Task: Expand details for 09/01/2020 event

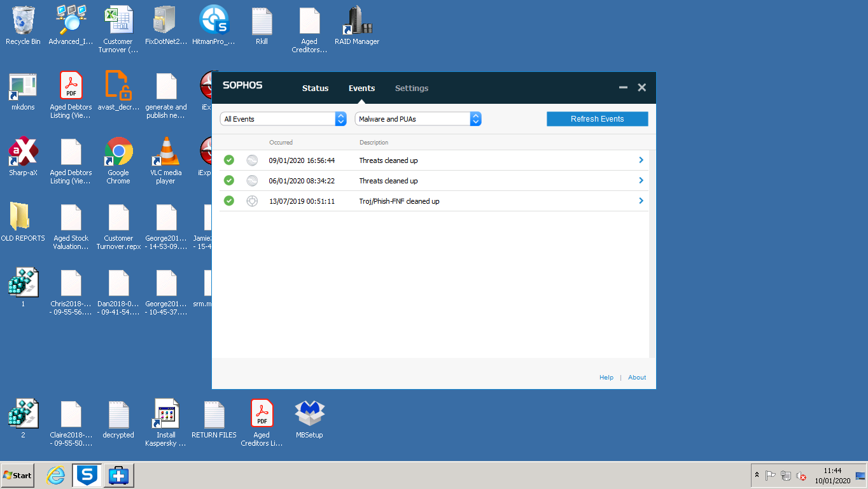Action: [641, 160]
